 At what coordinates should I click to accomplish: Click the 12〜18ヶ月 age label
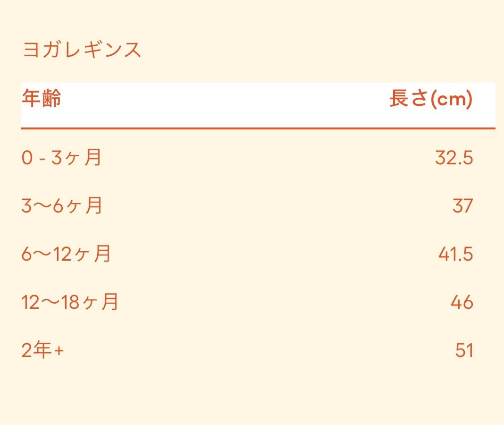(x=70, y=302)
